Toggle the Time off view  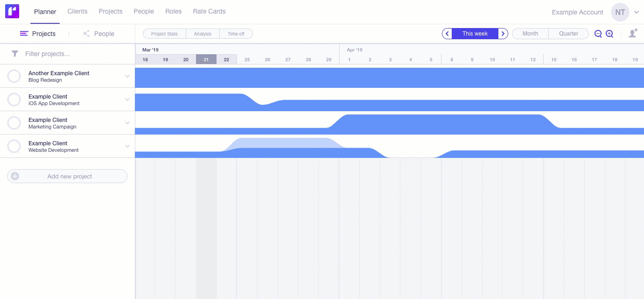[x=236, y=34]
